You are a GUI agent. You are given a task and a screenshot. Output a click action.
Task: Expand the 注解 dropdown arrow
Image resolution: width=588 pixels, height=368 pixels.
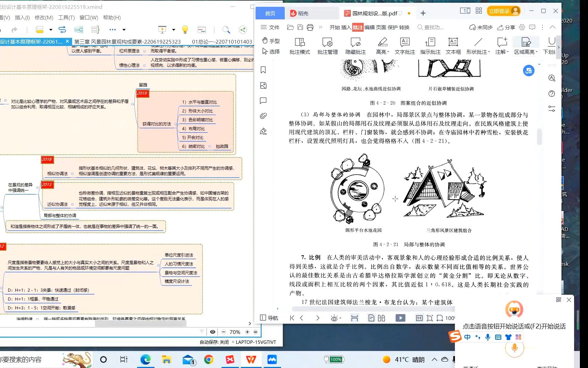tap(507, 52)
